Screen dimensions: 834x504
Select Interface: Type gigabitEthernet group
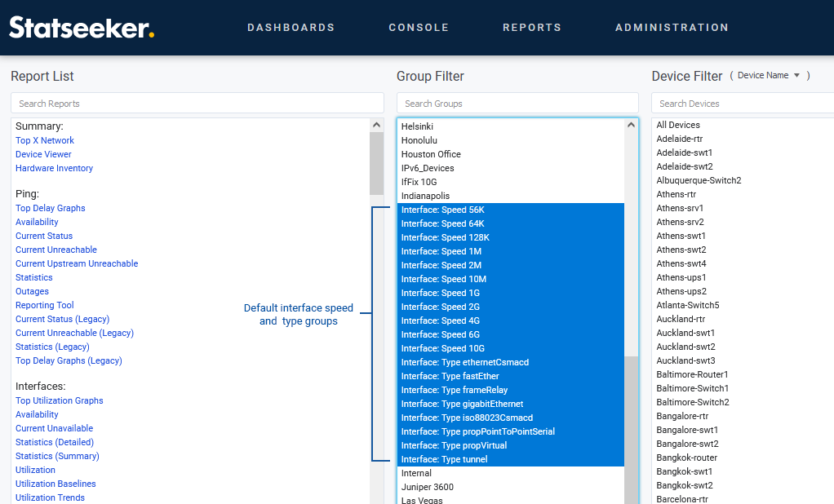coord(462,404)
